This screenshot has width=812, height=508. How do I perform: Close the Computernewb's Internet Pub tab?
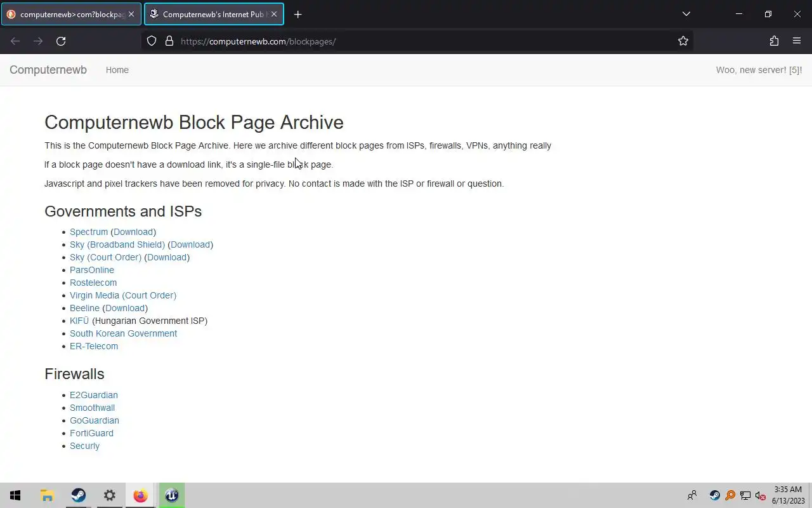(x=274, y=14)
